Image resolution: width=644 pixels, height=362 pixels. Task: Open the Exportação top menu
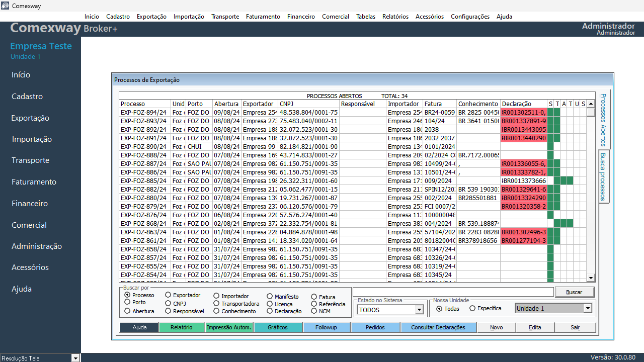tap(151, 17)
